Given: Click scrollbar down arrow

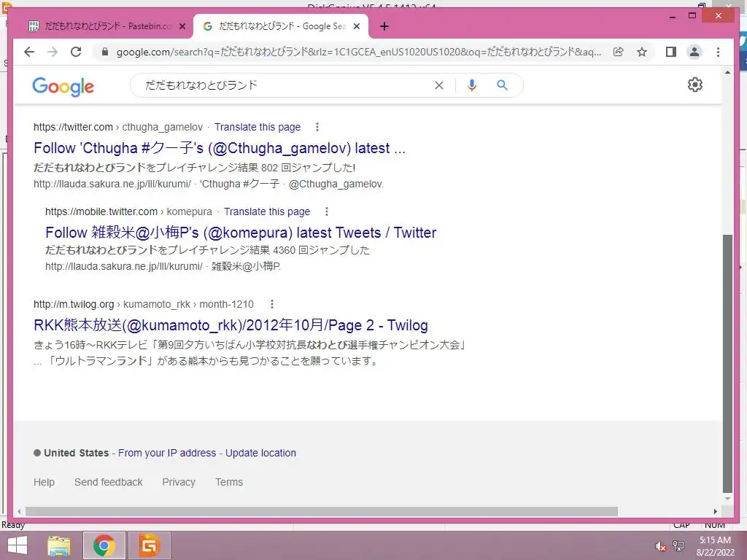Looking at the screenshot, I should tap(727, 499).
